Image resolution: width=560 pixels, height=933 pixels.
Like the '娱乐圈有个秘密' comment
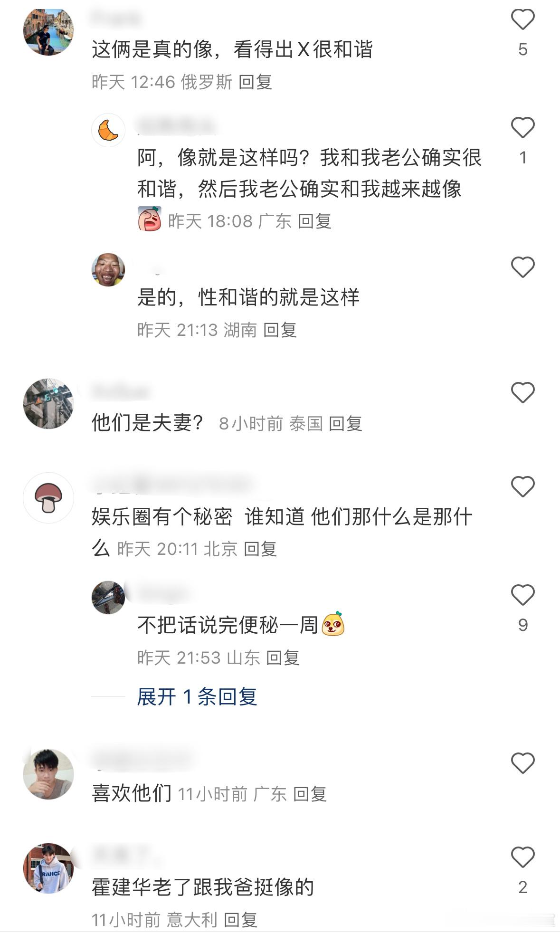click(x=522, y=487)
